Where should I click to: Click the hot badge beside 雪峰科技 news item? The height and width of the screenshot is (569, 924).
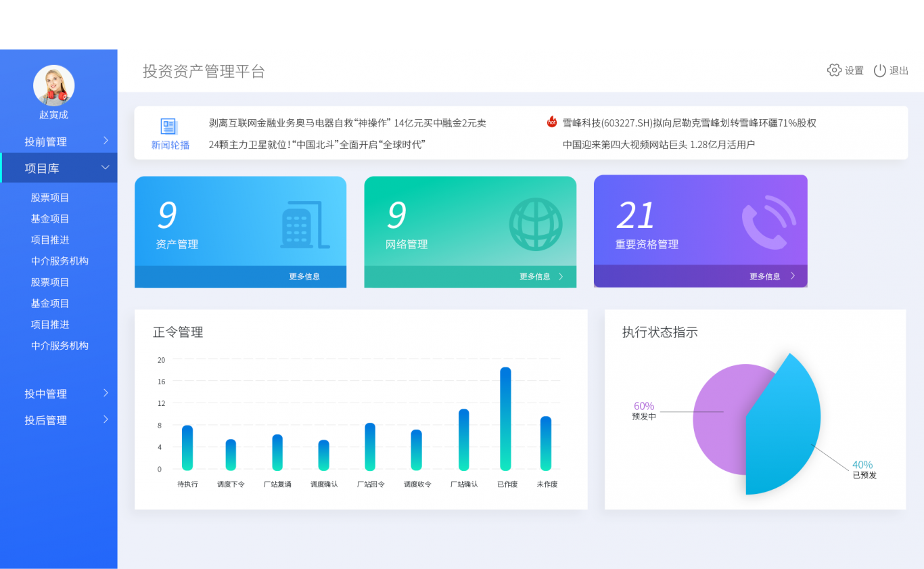coord(550,122)
